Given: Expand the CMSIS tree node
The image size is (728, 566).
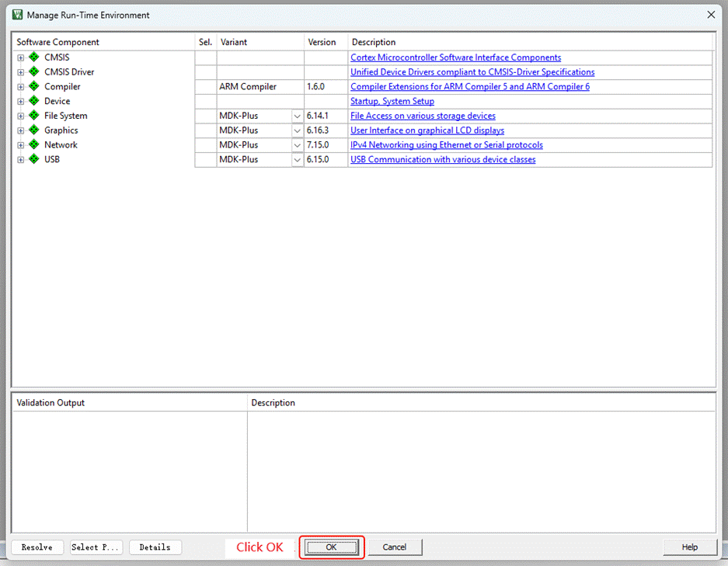Looking at the screenshot, I should coord(20,58).
